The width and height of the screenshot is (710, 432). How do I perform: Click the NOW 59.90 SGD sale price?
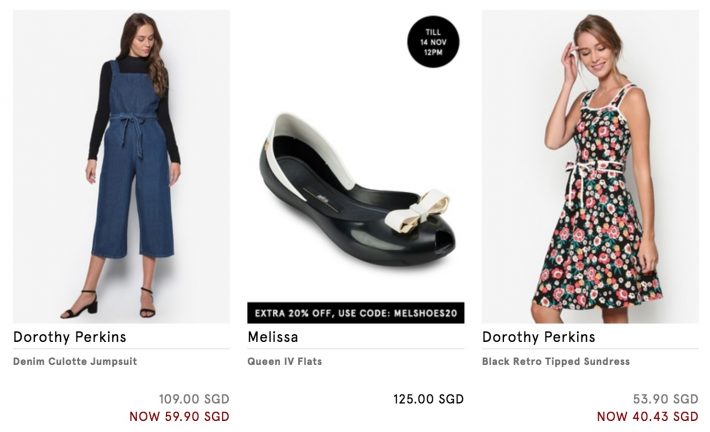[179, 416]
